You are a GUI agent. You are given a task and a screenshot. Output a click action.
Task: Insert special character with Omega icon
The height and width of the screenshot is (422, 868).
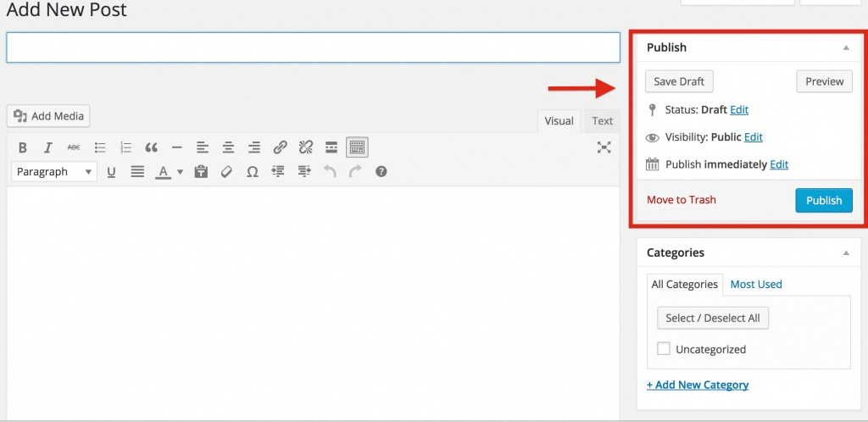pyautogui.click(x=253, y=172)
